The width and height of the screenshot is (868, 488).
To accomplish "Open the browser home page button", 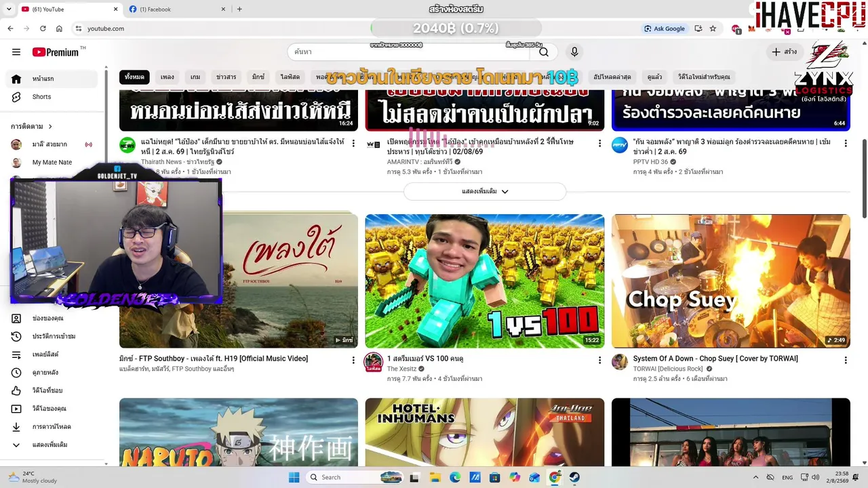I will coord(59,28).
